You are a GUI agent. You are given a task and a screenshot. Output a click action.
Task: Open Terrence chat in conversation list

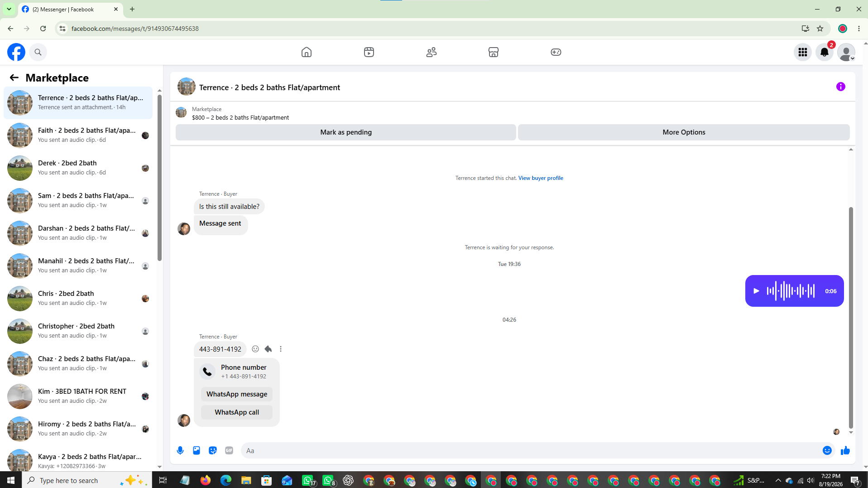pos(78,103)
